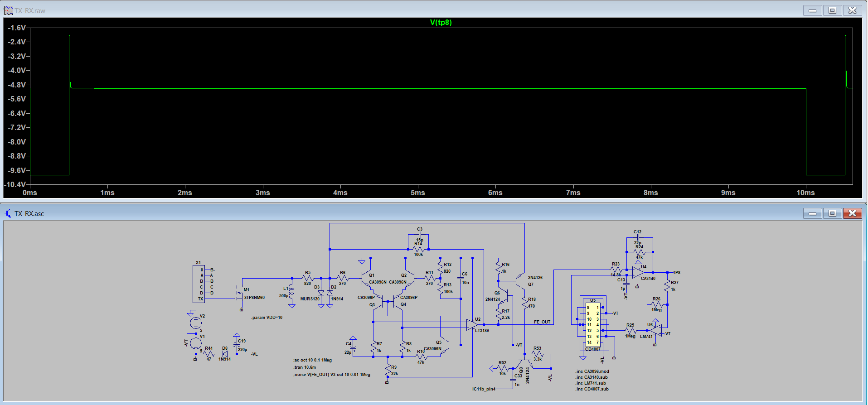
Task: Minimize the TX-RX.asc schematic window
Action: (812, 213)
